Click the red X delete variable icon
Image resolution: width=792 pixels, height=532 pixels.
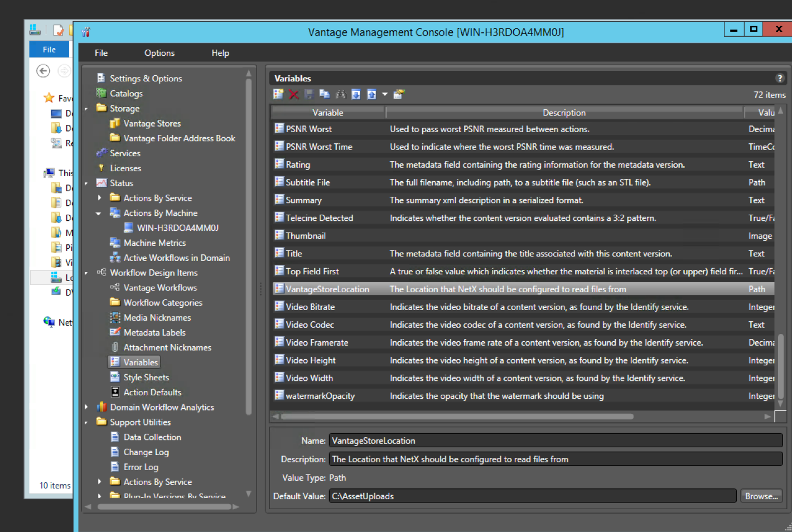click(294, 94)
